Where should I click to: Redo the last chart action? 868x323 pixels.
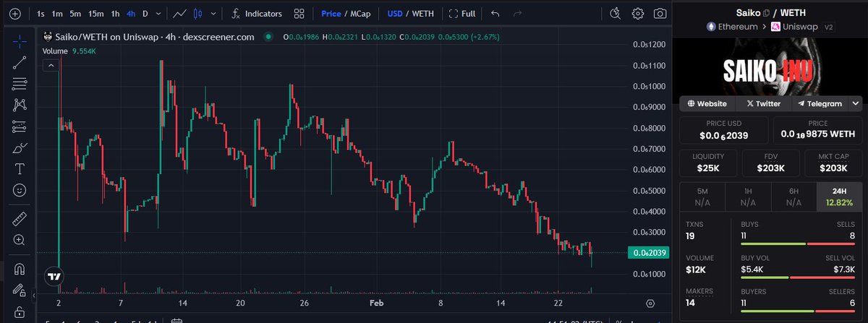(517, 13)
